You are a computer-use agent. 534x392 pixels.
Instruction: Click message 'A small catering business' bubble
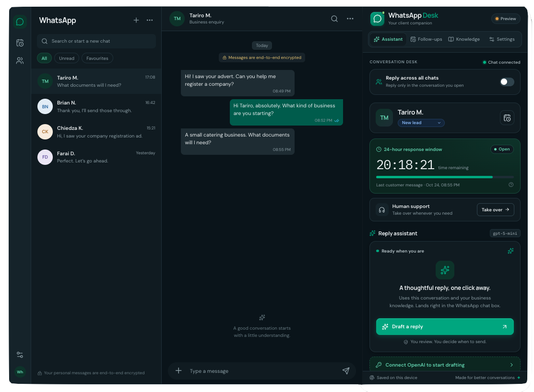[x=237, y=141]
